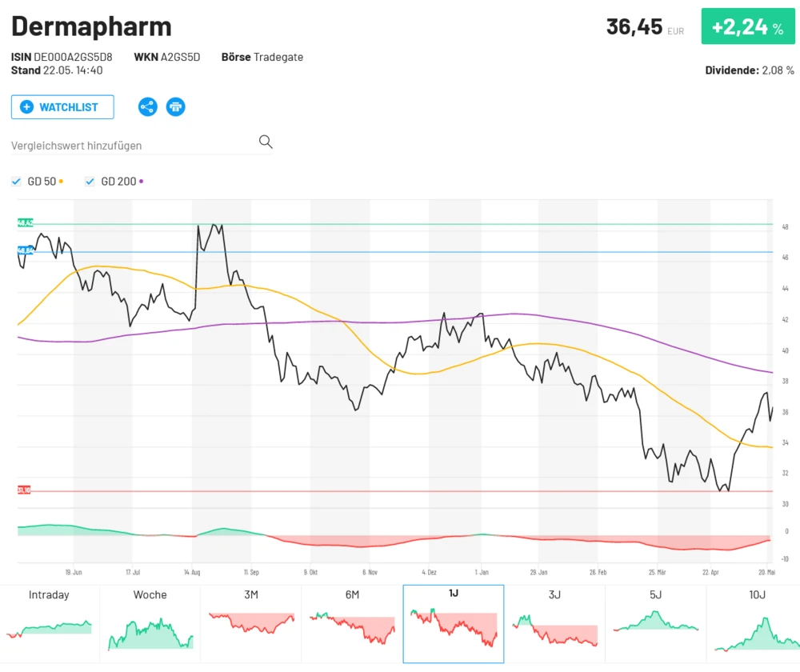
Task: Select the 3J period tab
Action: pos(554,624)
